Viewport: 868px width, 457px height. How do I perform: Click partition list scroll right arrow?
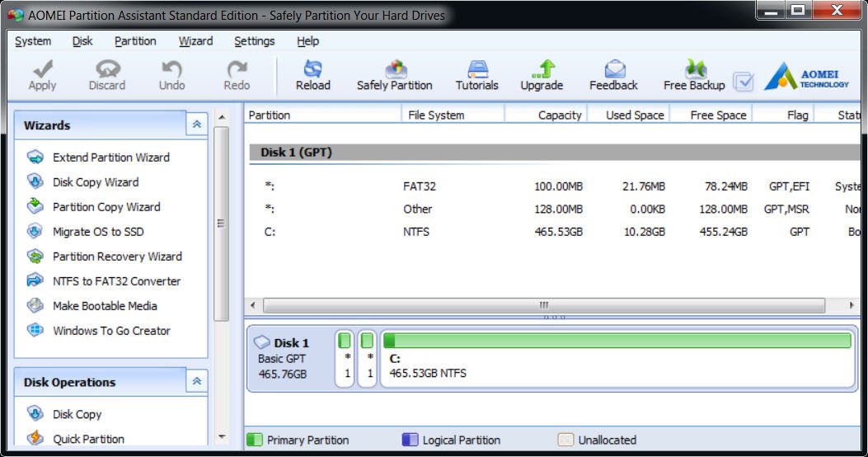[852, 305]
